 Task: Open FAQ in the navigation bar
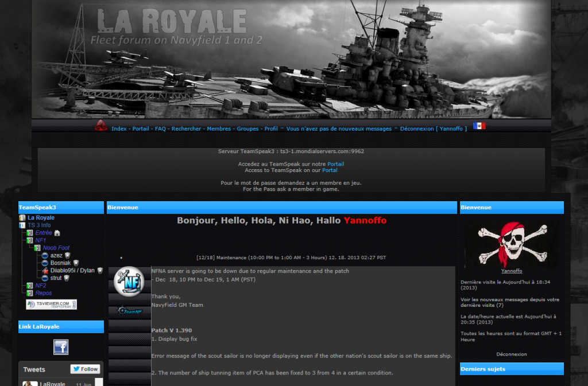(x=160, y=128)
